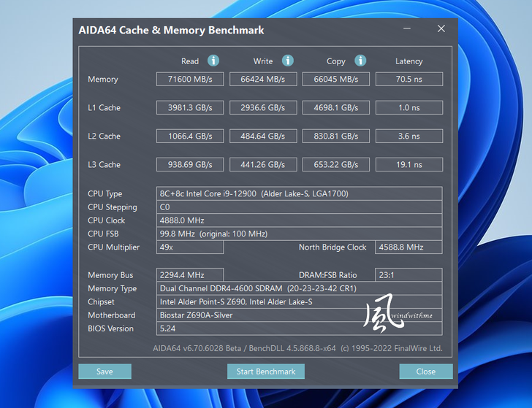The height and width of the screenshot is (408, 532).
Task: Click North Bridge Clock value 4588.8 MHz
Action: 408,247
